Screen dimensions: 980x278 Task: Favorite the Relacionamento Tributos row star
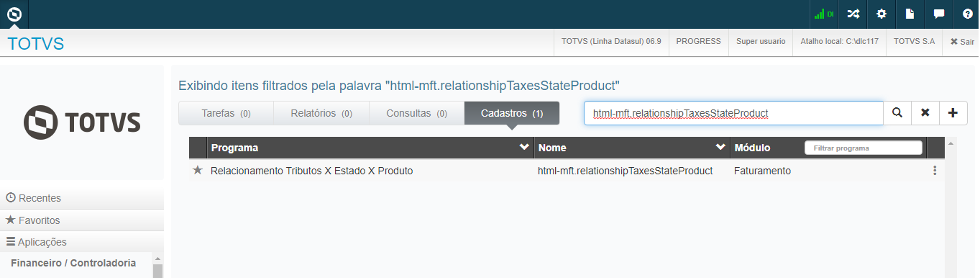[x=198, y=171]
